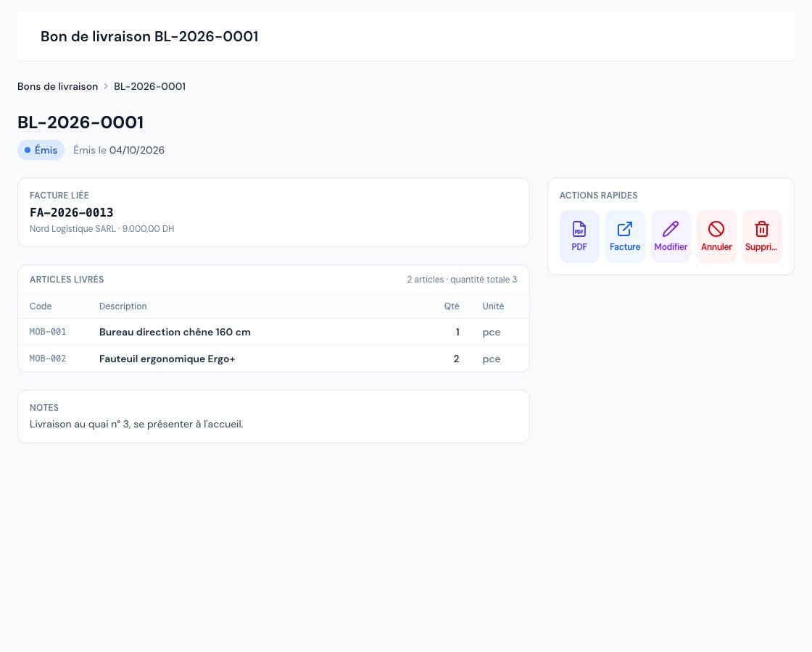This screenshot has width=812, height=652.
Task: Select the Nord Logistique SARL invoice details
Action: tap(102, 229)
